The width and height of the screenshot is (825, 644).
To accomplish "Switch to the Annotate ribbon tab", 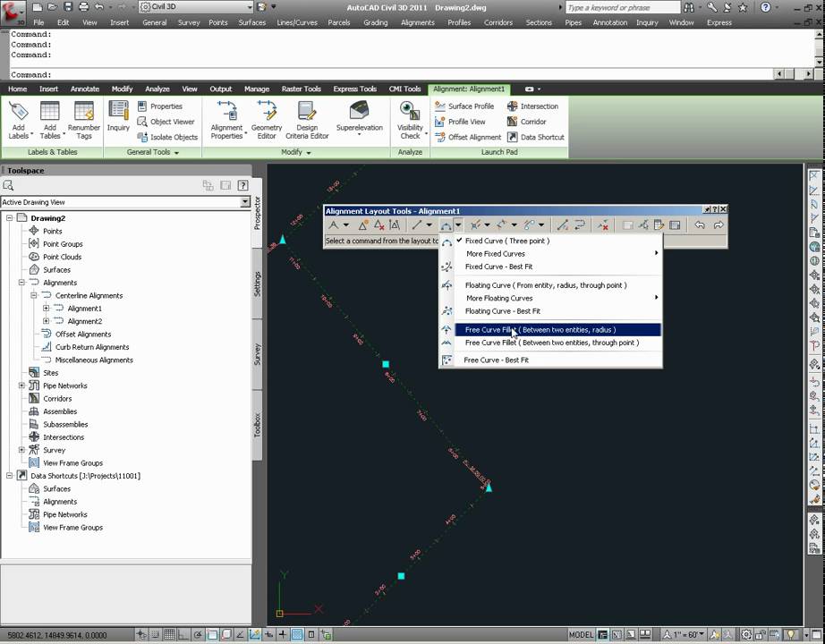I will click(x=85, y=89).
